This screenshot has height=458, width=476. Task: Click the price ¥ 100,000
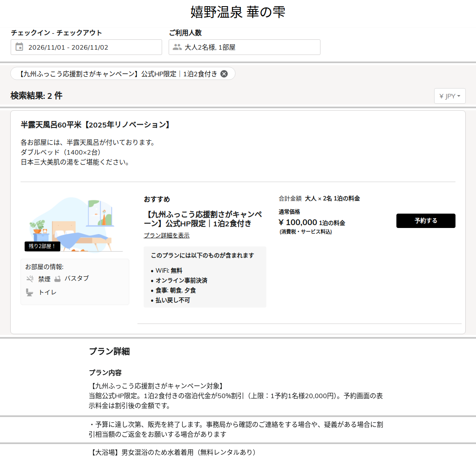coord(298,222)
